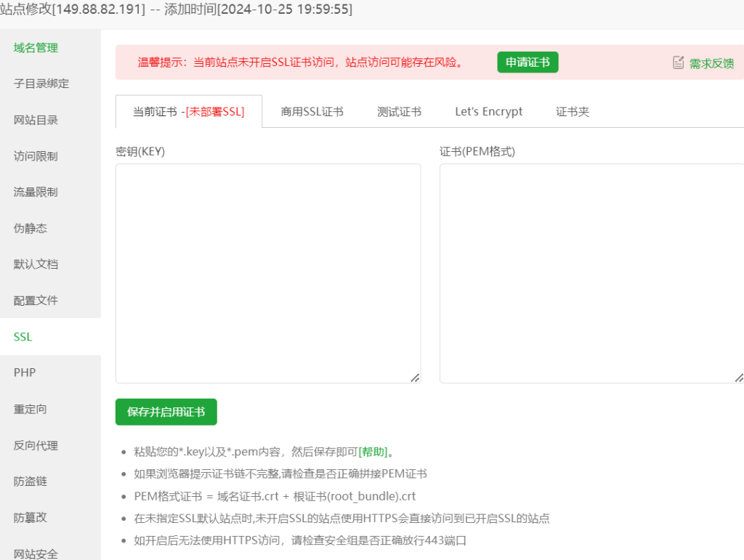Click the feedback note icon
This screenshot has width=744, height=560.
[678, 62]
